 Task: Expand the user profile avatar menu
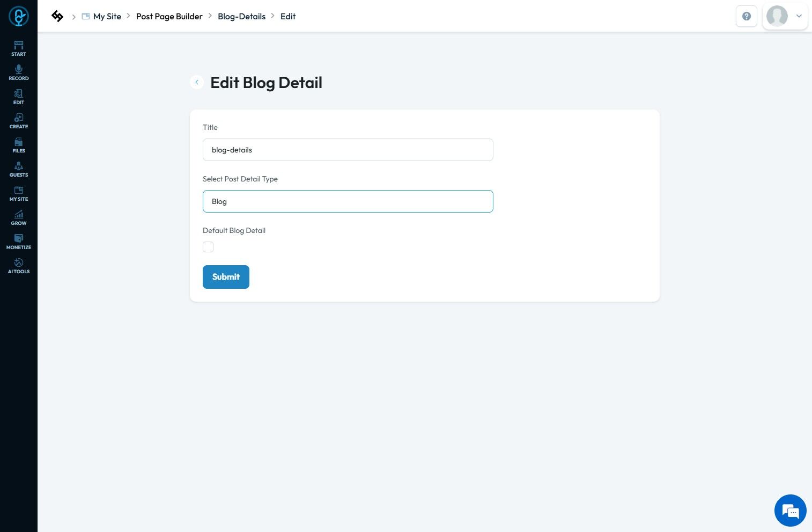785,16
